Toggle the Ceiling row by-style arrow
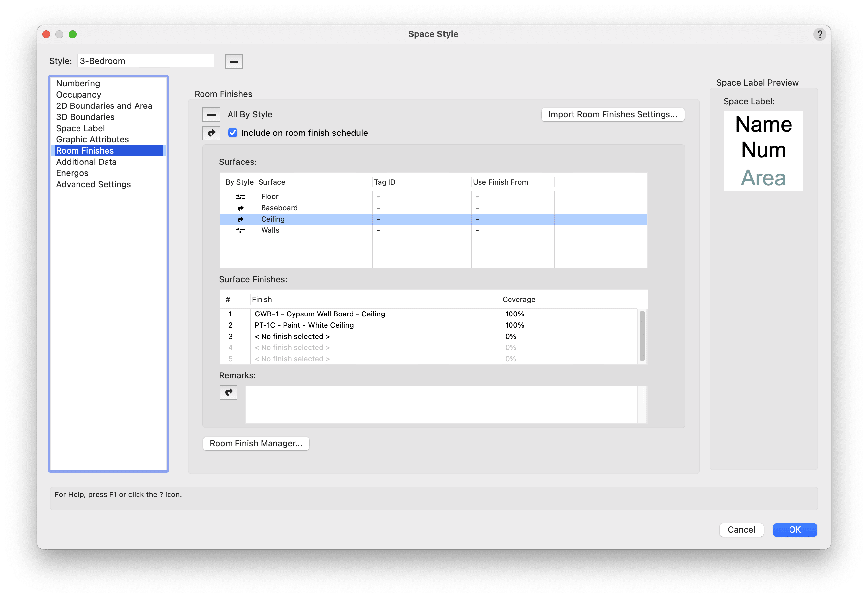Viewport: 868px width, 598px height. 240,219
